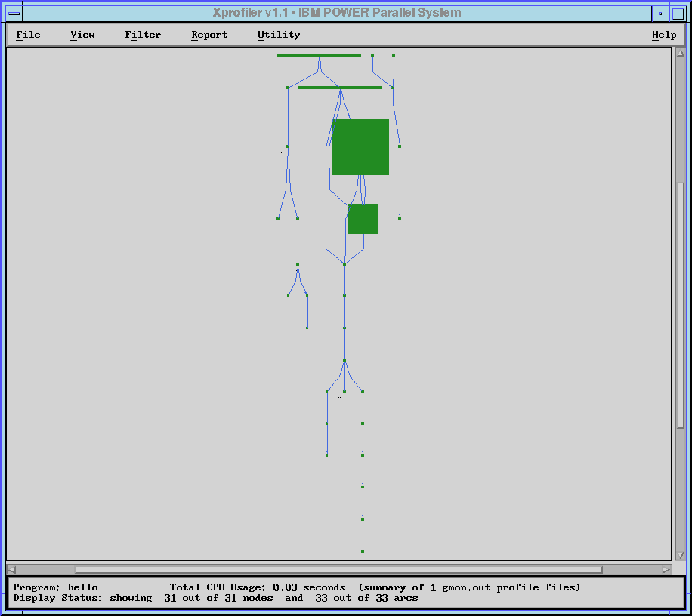Click the horizontal scrollbar right arrow
Screen dimensions: 692x616
coord(666,570)
